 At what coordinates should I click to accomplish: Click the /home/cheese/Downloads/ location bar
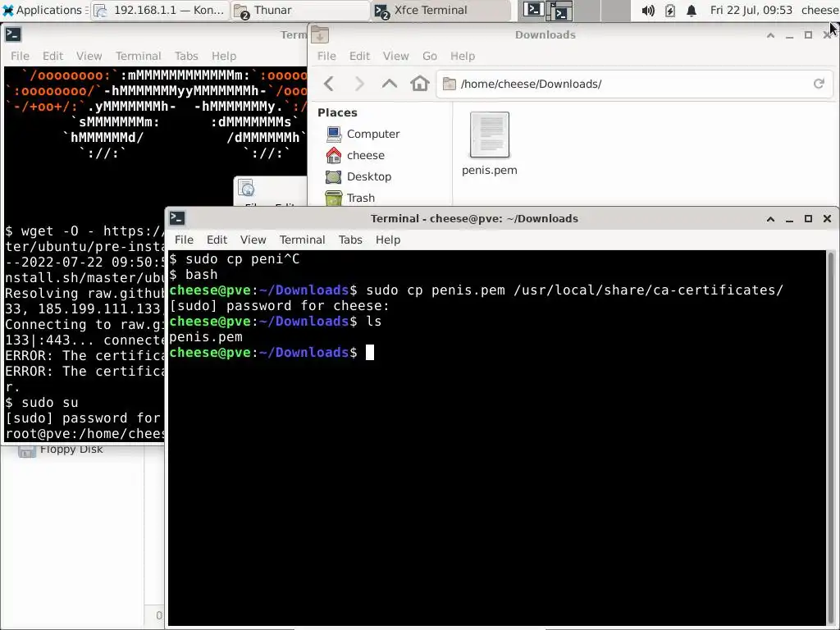pos(634,84)
